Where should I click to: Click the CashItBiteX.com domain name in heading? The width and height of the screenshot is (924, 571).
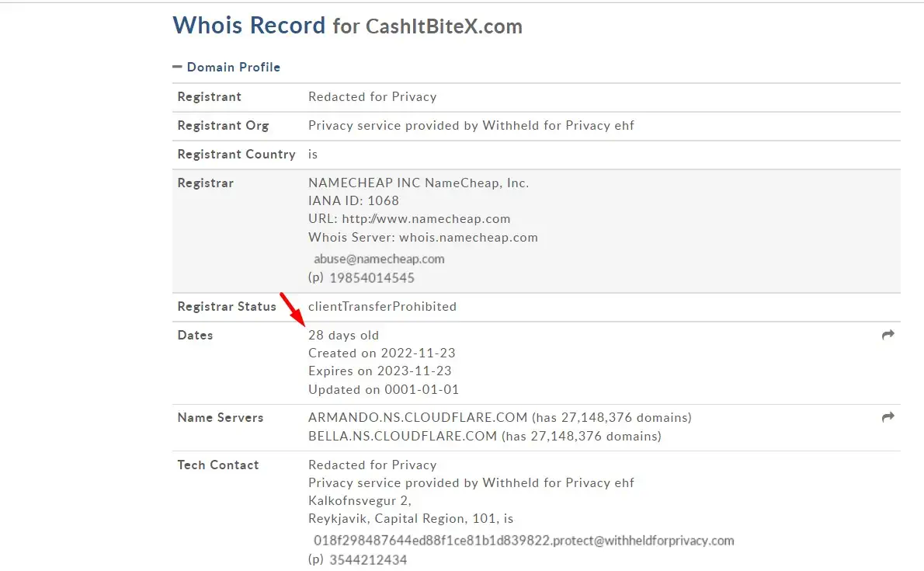pyautogui.click(x=443, y=26)
